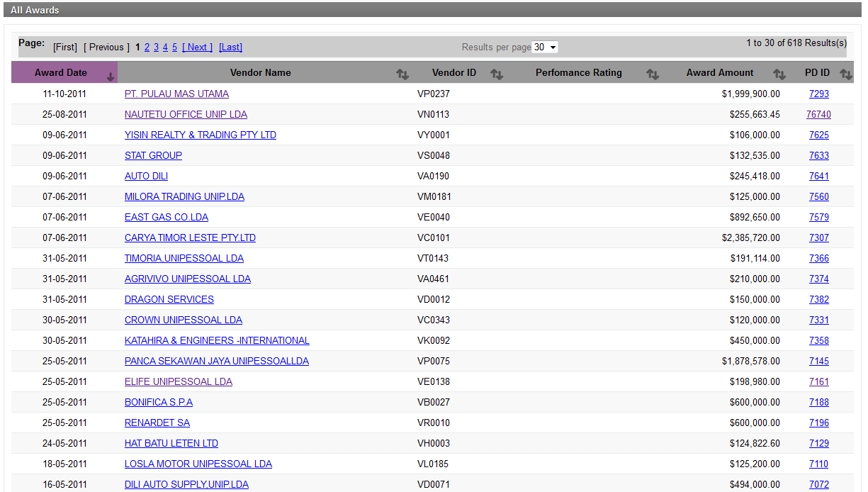Open vendor EAST GAS CO.LDA
868x492 pixels.
coord(167,217)
